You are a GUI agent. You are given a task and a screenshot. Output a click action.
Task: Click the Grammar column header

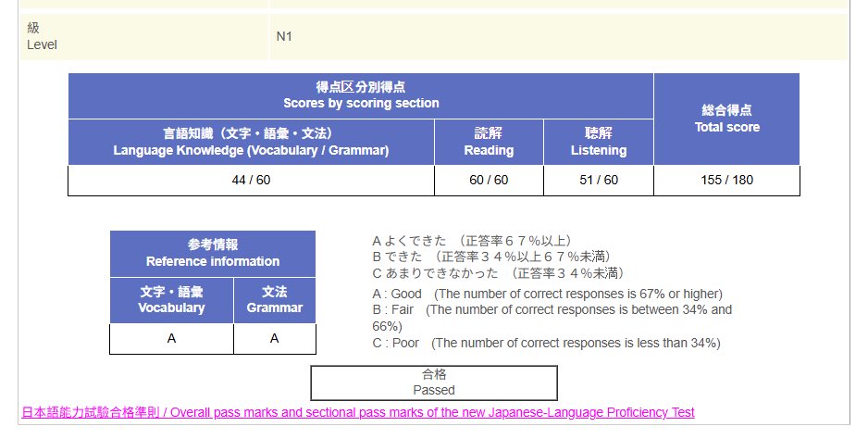point(275,300)
